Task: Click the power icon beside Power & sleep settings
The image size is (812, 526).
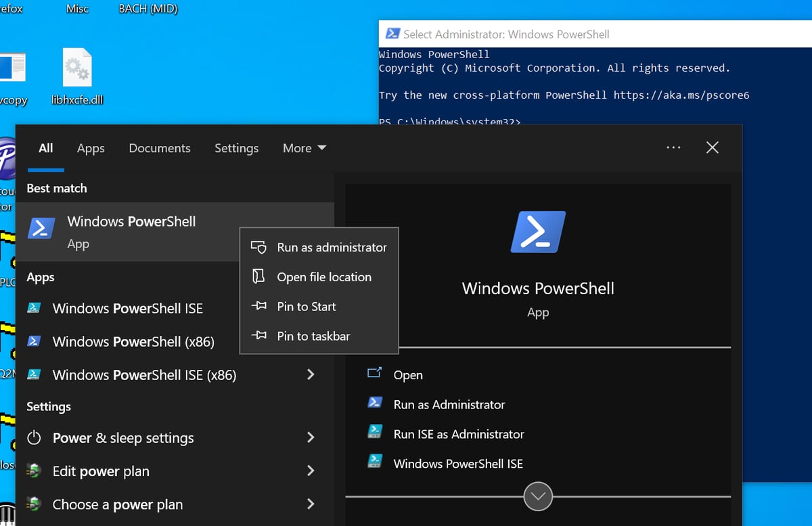Action: 34,437
